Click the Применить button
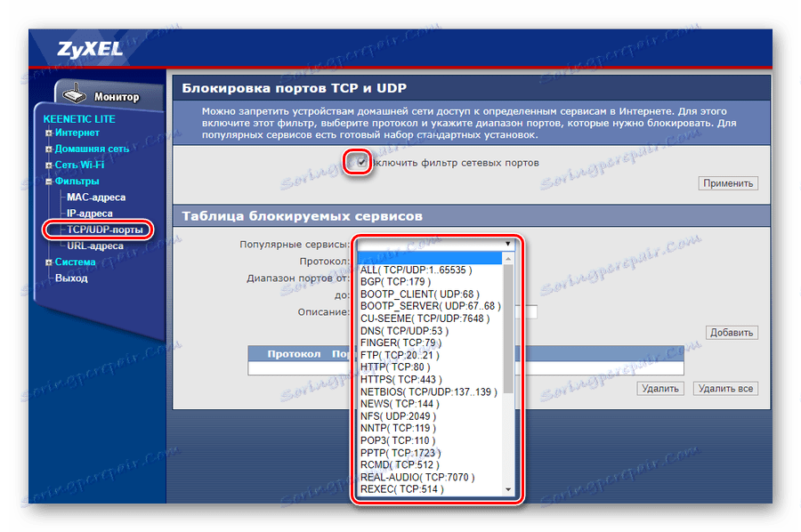Image resolution: width=801 pixels, height=532 pixels. pos(728,183)
